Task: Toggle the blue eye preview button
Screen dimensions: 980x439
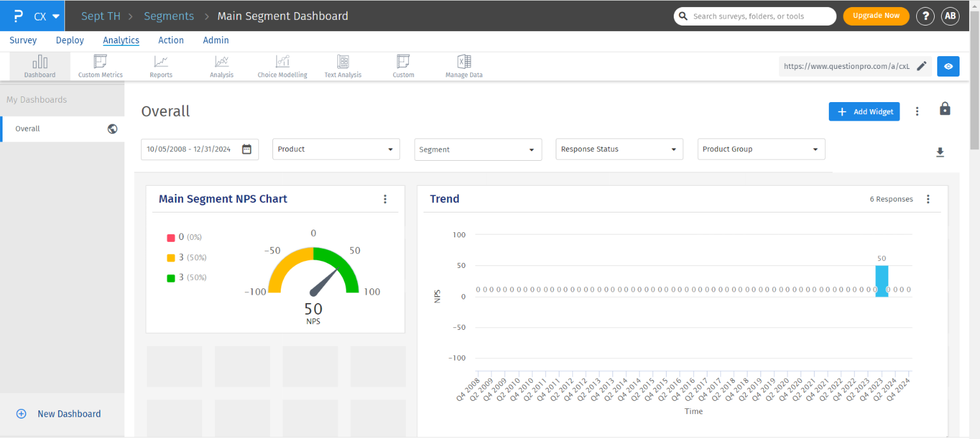Action: [948, 66]
